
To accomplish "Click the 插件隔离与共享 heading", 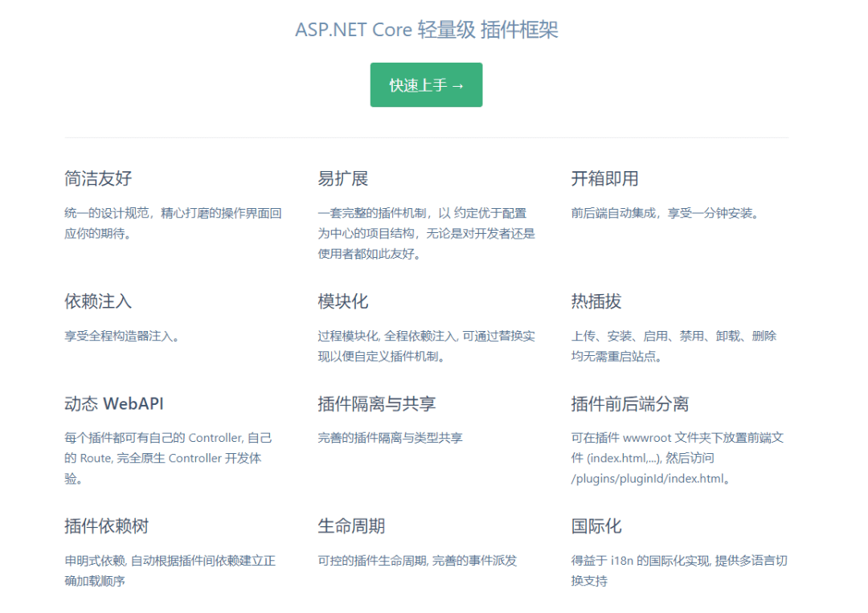I will (376, 404).
